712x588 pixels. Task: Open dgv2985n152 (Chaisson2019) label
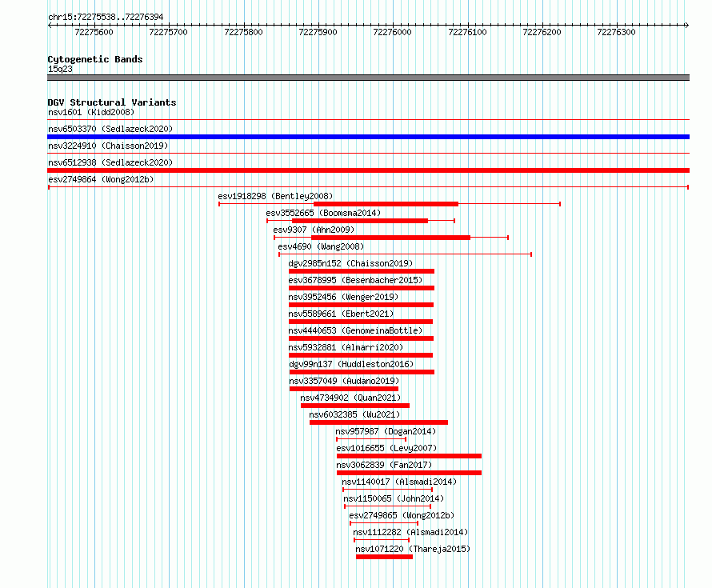pyautogui.click(x=350, y=263)
